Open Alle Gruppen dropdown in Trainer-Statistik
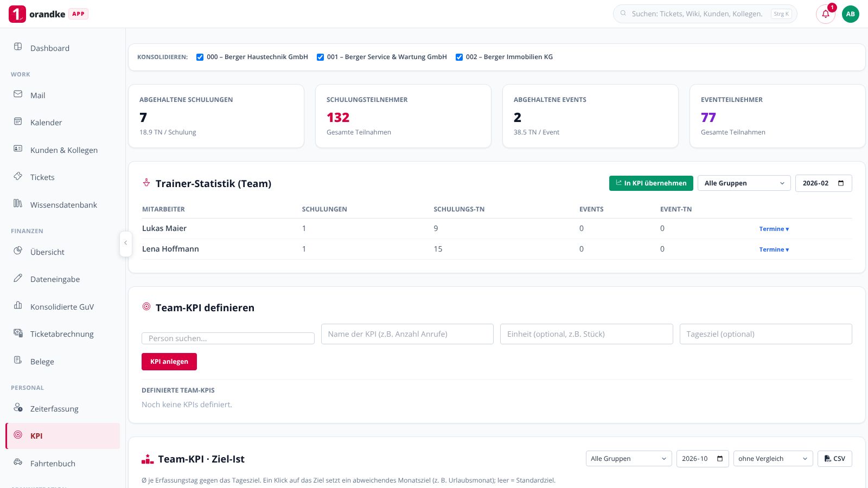868x488 pixels. pos(744,183)
